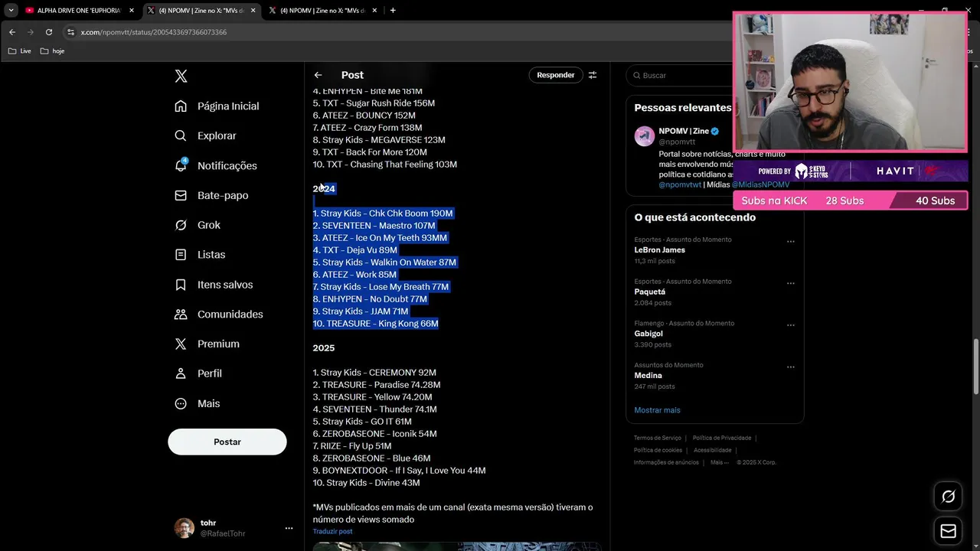This screenshot has width=980, height=551.
Task: Open Explorar search icon in sidebar
Action: pos(181,135)
